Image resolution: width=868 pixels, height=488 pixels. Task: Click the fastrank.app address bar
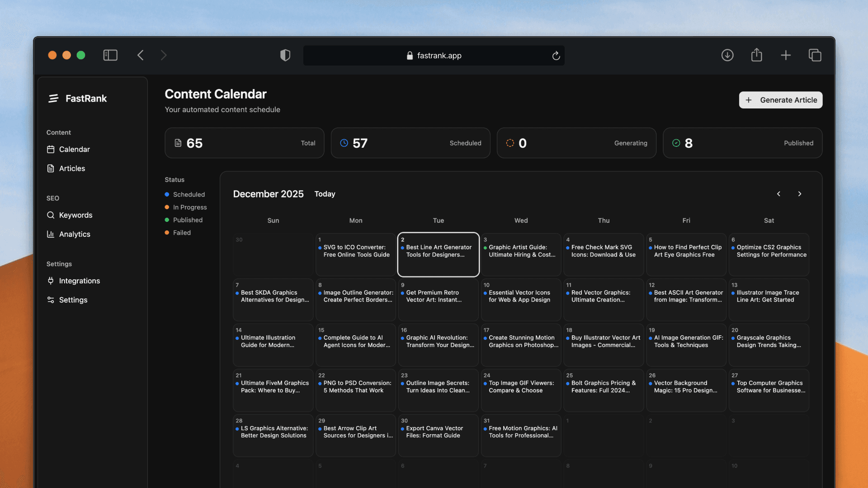click(x=434, y=55)
